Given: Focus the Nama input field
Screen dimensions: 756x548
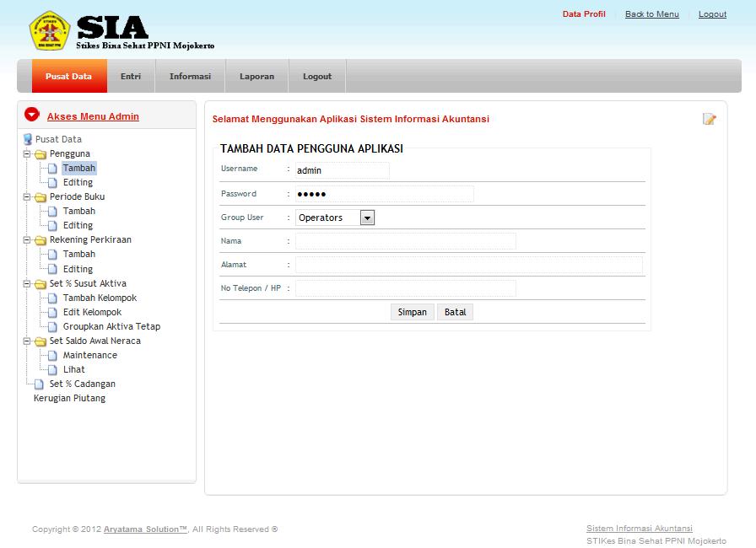Looking at the screenshot, I should [406, 241].
